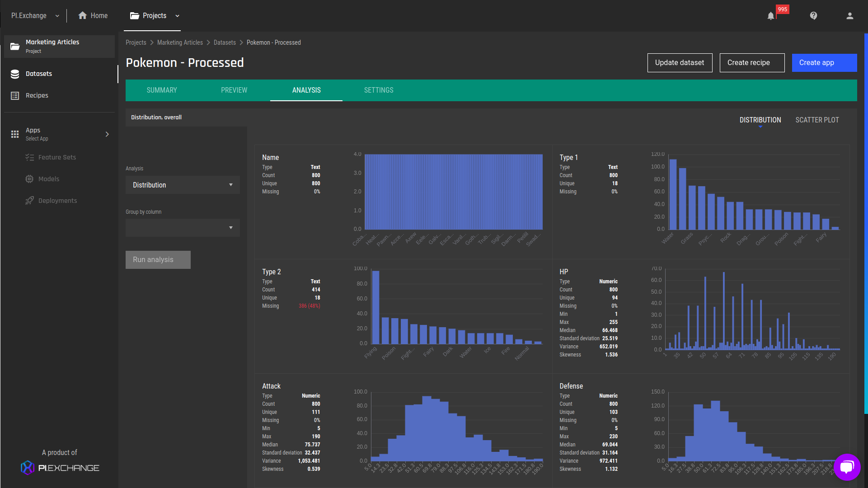This screenshot has height=488, width=868.
Task: Click the Run analysis button
Action: [158, 260]
